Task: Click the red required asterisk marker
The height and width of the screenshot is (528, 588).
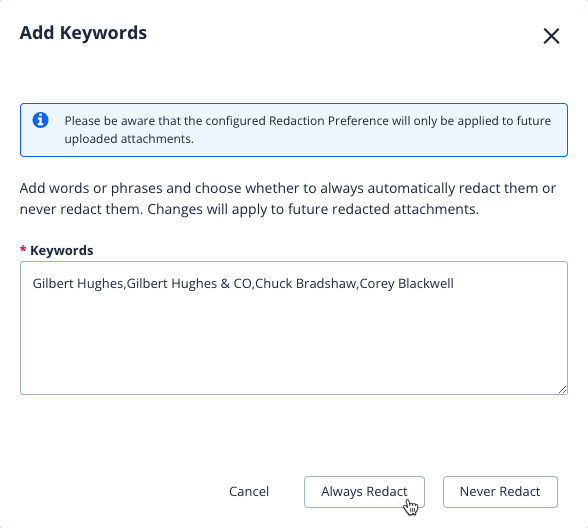Action: click(23, 249)
